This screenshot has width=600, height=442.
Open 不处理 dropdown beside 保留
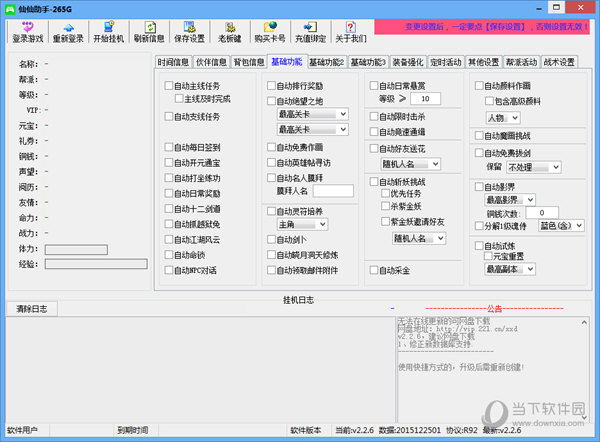[534, 167]
